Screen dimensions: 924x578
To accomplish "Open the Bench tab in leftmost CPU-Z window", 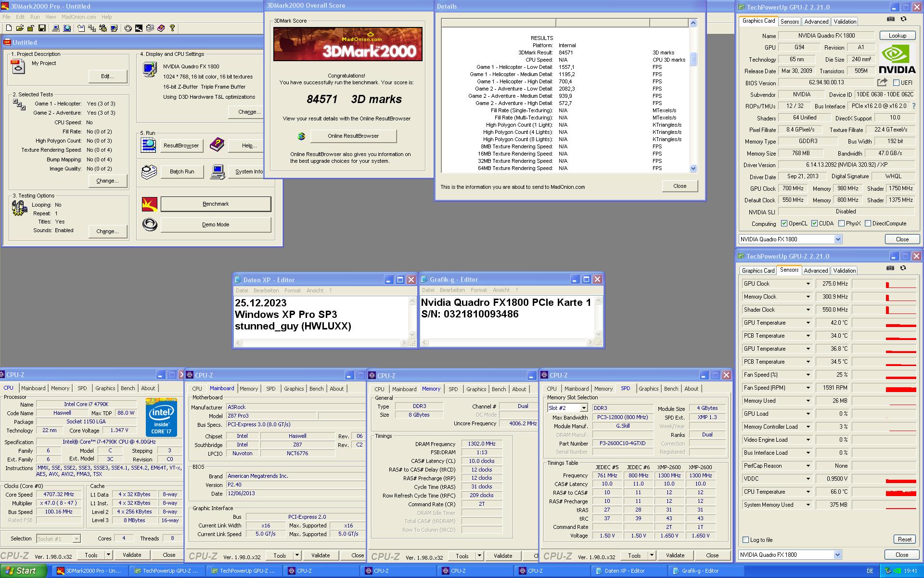I will [x=128, y=388].
